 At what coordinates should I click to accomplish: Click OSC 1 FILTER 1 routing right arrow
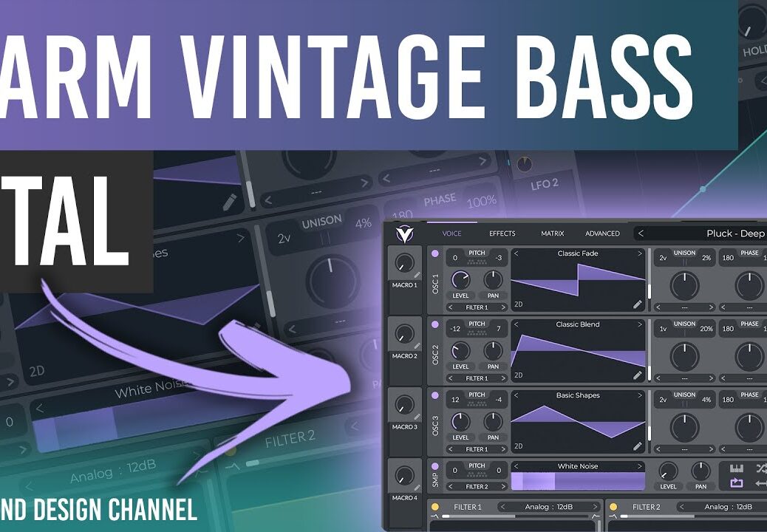coord(503,307)
